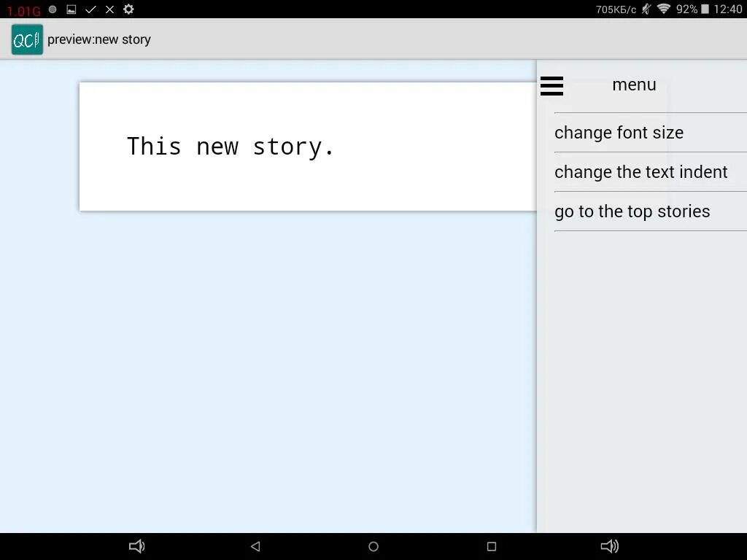Tap the grey circle notification icon
Viewport: 747px width, 560px height.
53,9
